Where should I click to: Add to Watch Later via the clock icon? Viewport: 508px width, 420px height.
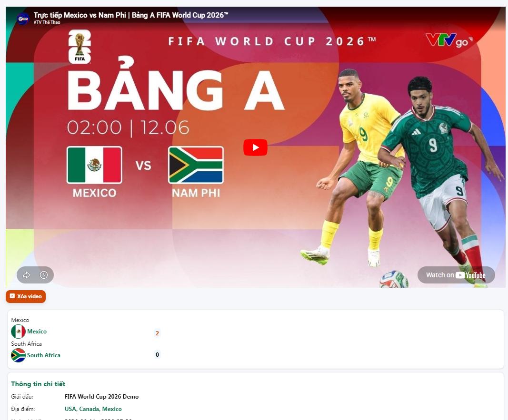pyautogui.click(x=44, y=275)
